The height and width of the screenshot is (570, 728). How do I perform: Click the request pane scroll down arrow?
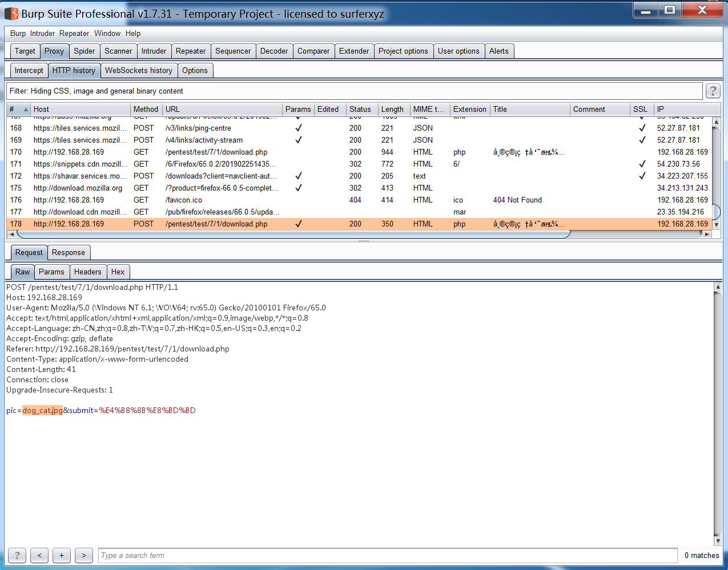click(718, 541)
